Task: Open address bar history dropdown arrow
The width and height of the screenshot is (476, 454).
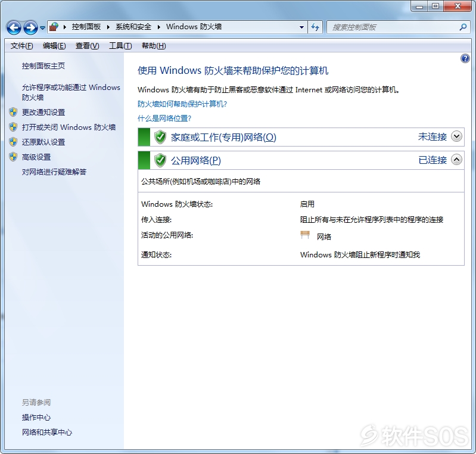Action: click(x=301, y=27)
